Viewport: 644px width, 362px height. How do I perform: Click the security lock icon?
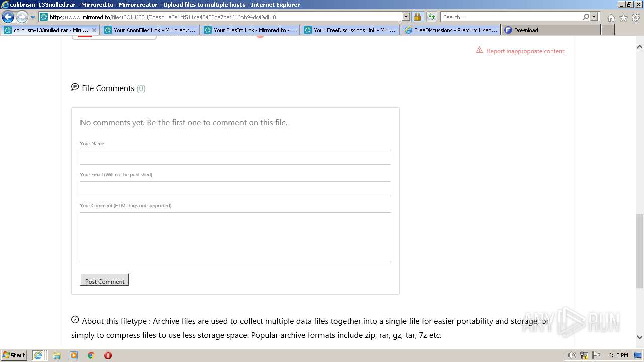point(417,17)
